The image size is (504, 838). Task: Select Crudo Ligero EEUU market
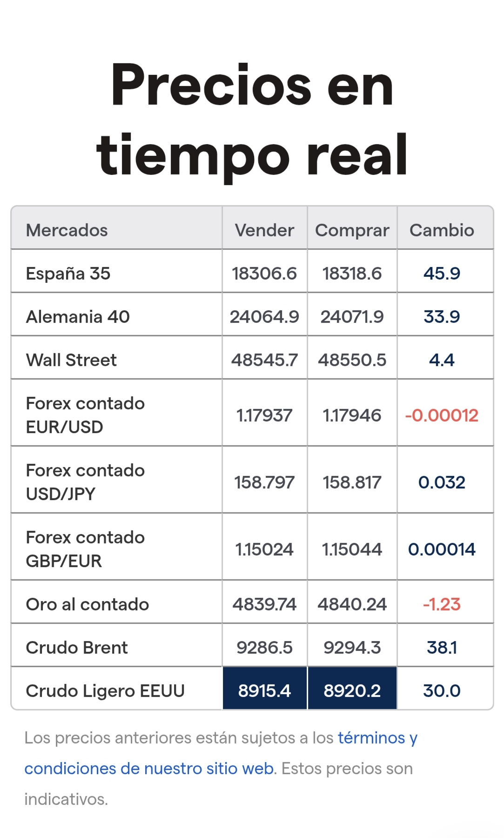point(105,691)
